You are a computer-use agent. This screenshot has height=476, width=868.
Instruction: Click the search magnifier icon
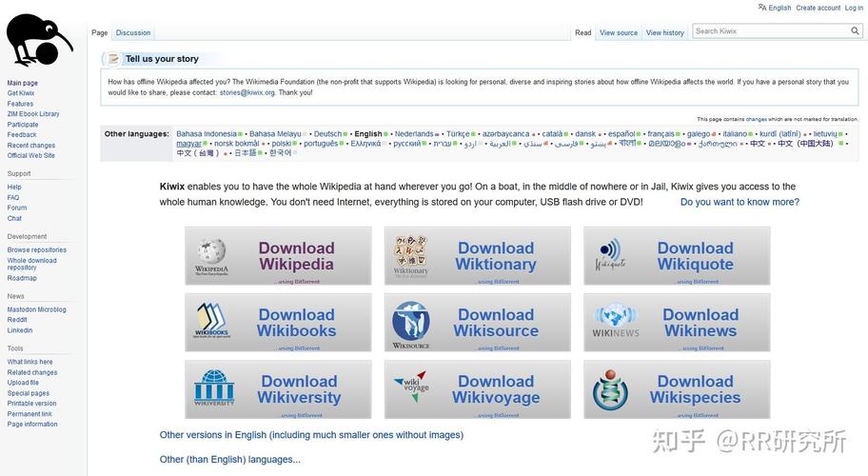point(855,31)
